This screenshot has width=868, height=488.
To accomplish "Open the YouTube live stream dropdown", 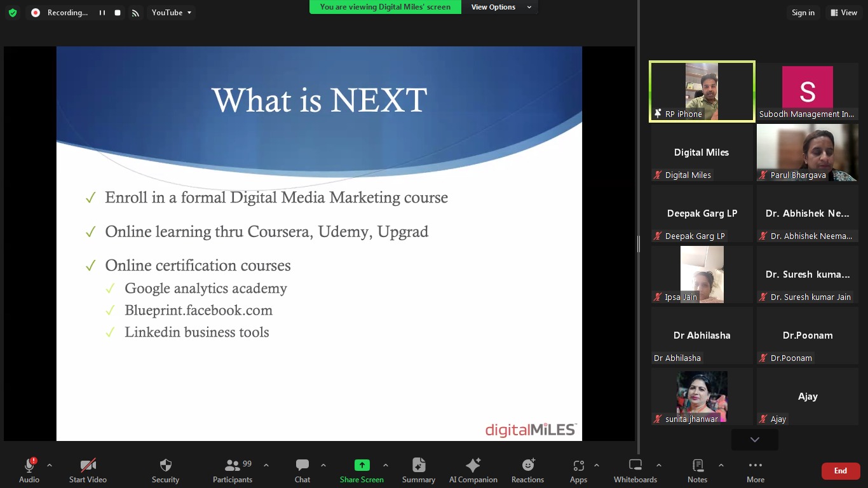I will [171, 13].
